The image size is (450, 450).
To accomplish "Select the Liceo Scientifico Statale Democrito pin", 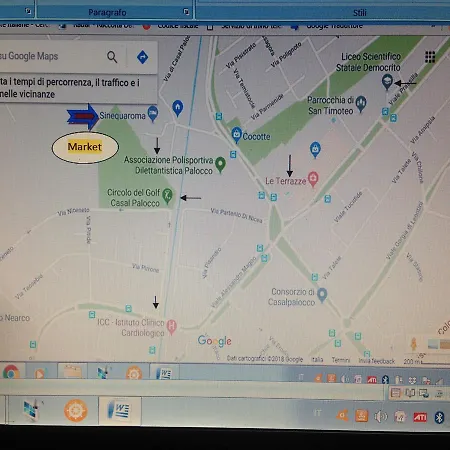I will click(387, 81).
